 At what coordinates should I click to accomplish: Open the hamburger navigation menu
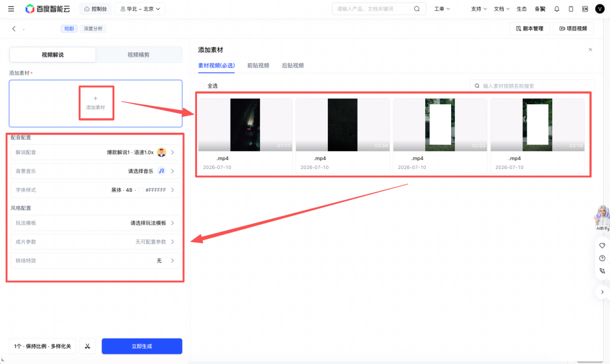11,8
